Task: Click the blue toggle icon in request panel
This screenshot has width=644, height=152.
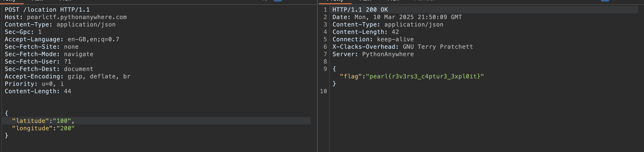Action: click(x=278, y=1)
